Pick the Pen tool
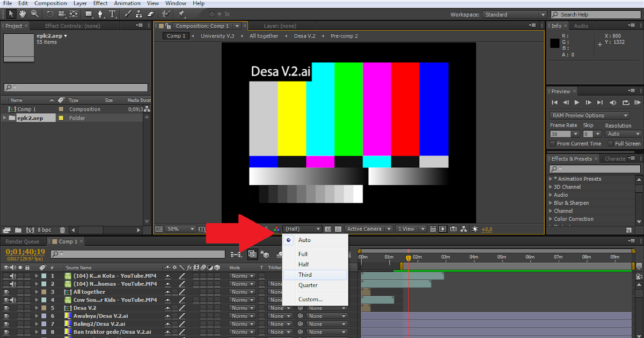Image resolution: width=644 pixels, height=338 pixels. [101, 13]
